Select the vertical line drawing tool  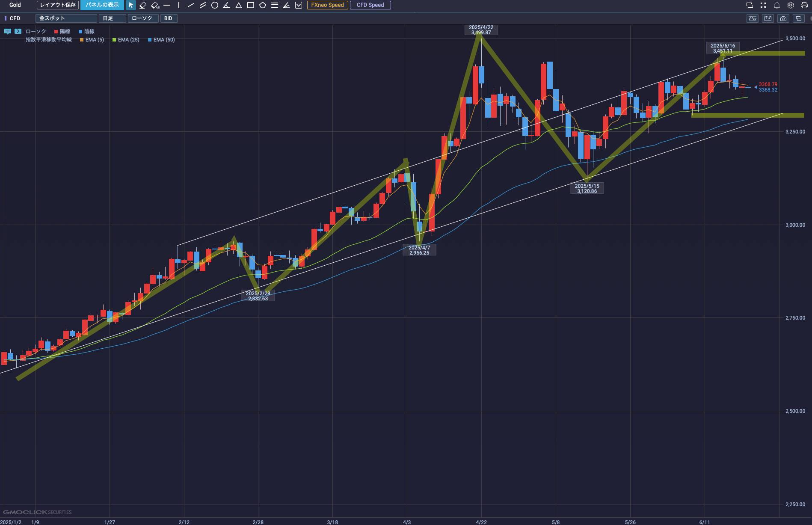(179, 5)
